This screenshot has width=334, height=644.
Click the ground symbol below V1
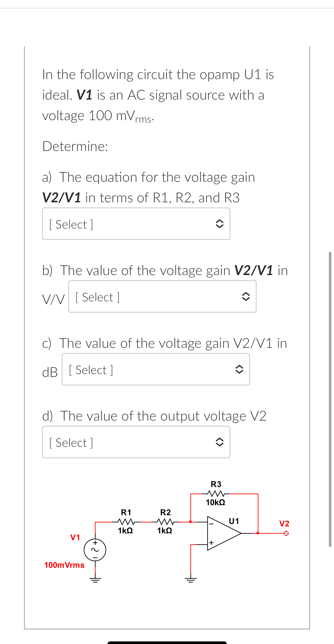[95, 579]
